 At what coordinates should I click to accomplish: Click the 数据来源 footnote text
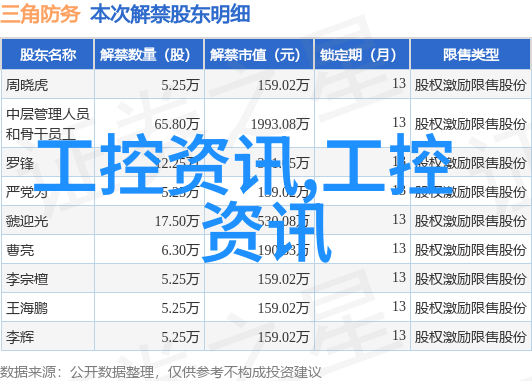pyautogui.click(x=28, y=372)
